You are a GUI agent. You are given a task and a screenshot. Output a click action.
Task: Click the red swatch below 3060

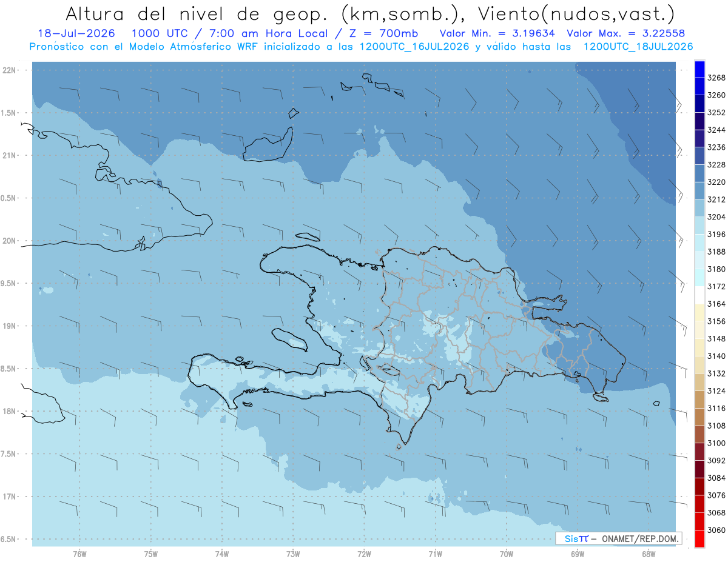pyautogui.click(x=699, y=538)
